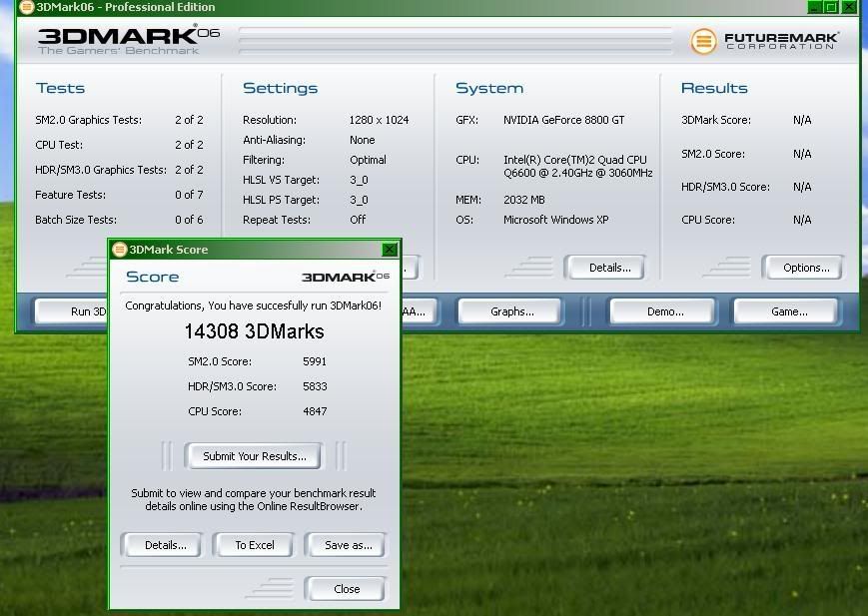
Task: Click the Results section heading
Action: (x=714, y=88)
